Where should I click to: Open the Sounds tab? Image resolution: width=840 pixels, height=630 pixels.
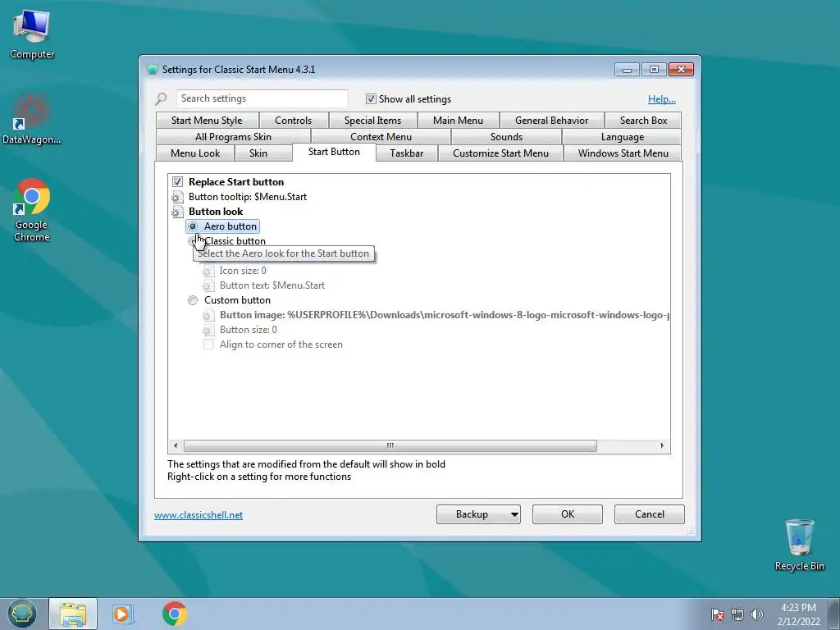coord(506,137)
